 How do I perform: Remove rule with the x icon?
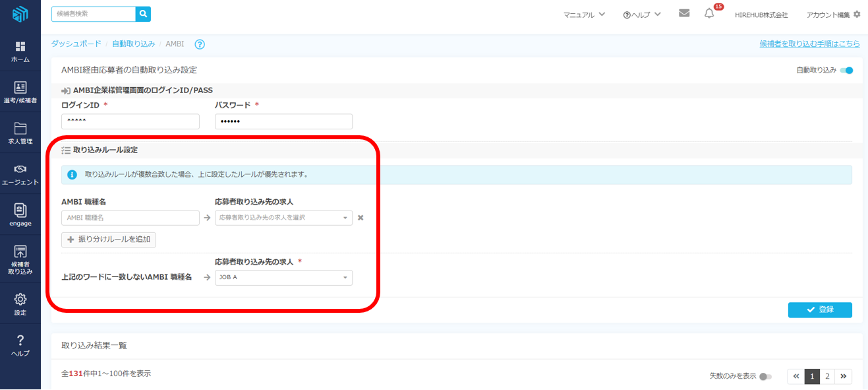click(361, 218)
